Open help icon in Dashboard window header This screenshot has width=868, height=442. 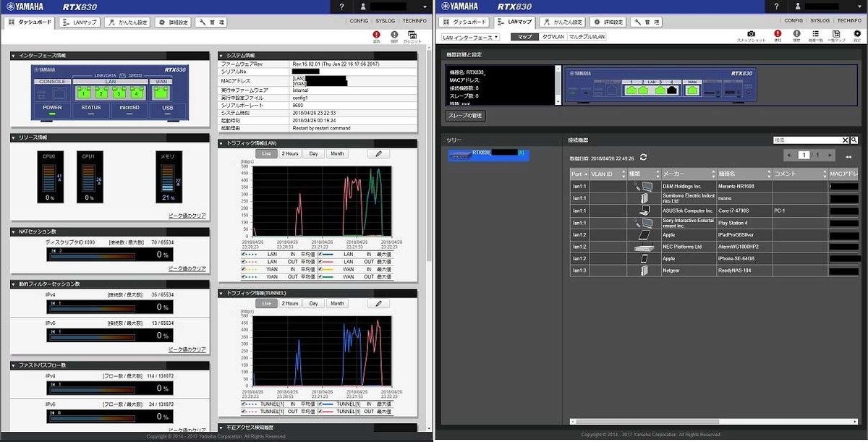pyautogui.click(x=341, y=7)
